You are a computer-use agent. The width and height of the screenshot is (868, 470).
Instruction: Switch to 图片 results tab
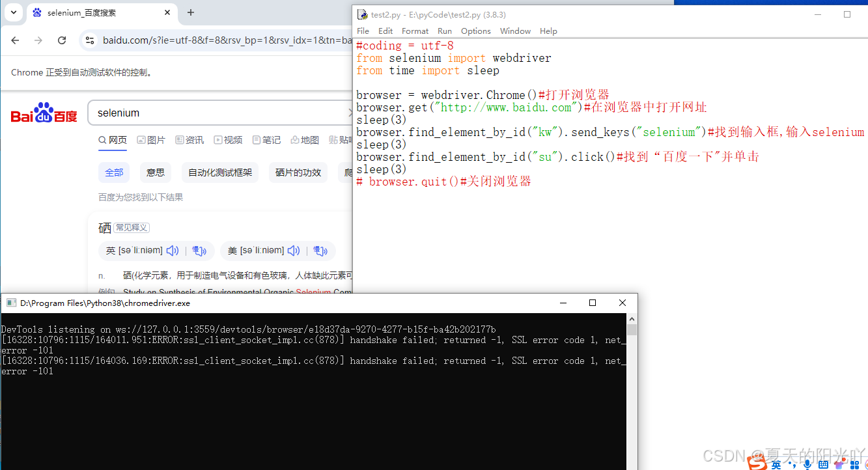[151, 140]
